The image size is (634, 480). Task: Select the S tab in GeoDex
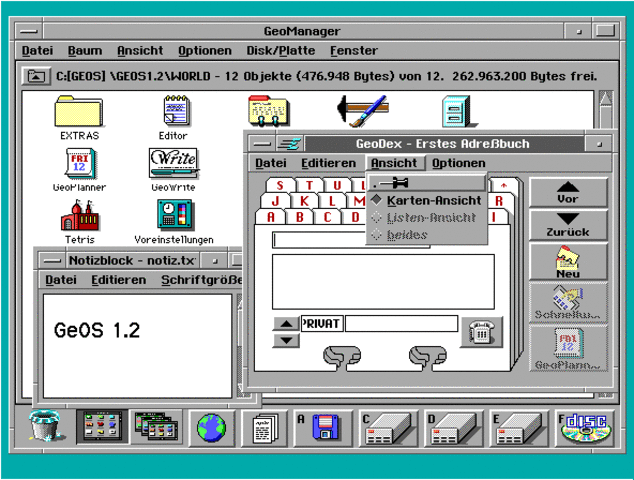[280, 185]
